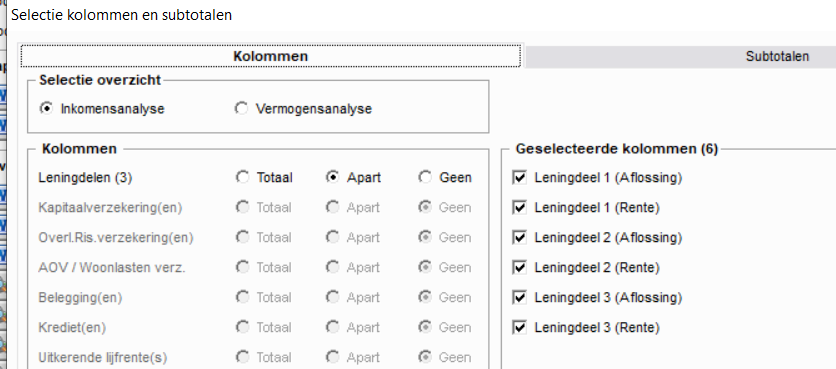This screenshot has width=836, height=369.
Task: Switch to the Subtotalen tab
Action: click(777, 57)
